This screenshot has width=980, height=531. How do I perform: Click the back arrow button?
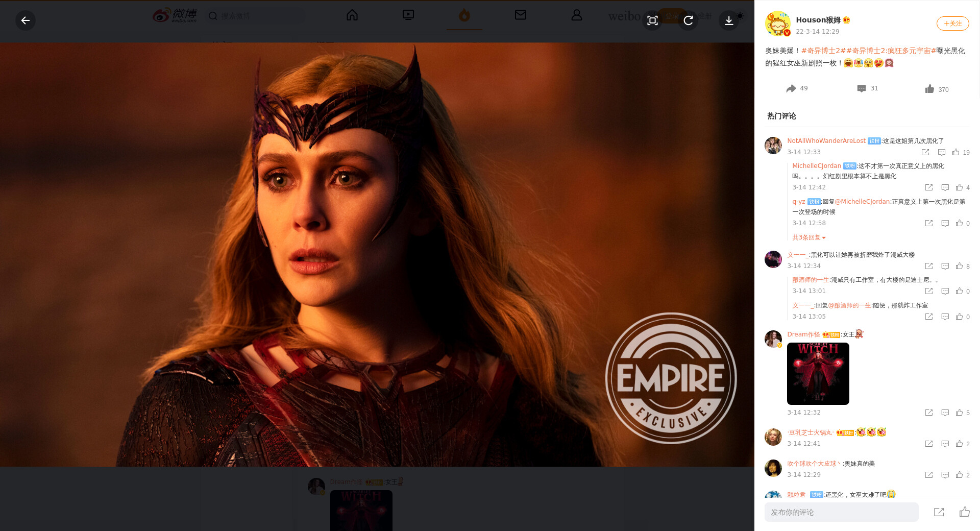click(x=26, y=20)
